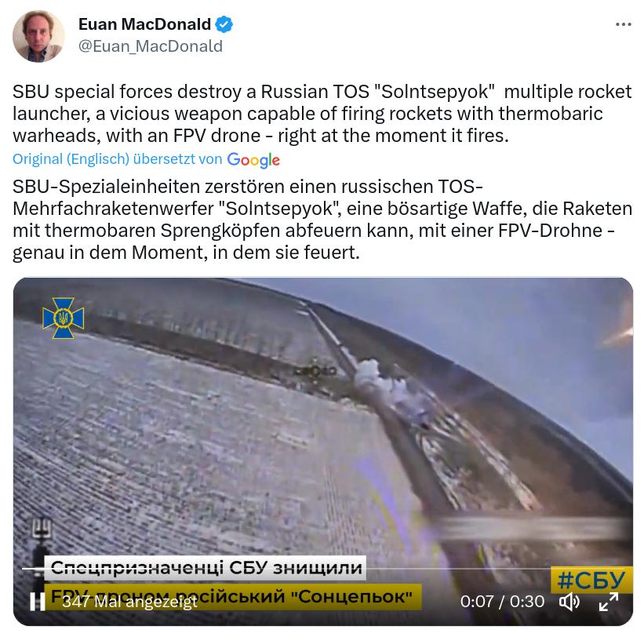This screenshot has height=644, width=644.
Task: Click the German translated tweet text
Action: 322,220
